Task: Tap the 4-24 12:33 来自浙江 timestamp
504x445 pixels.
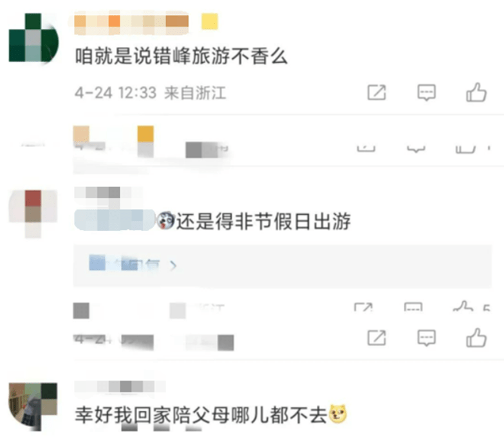Action: pos(151,93)
